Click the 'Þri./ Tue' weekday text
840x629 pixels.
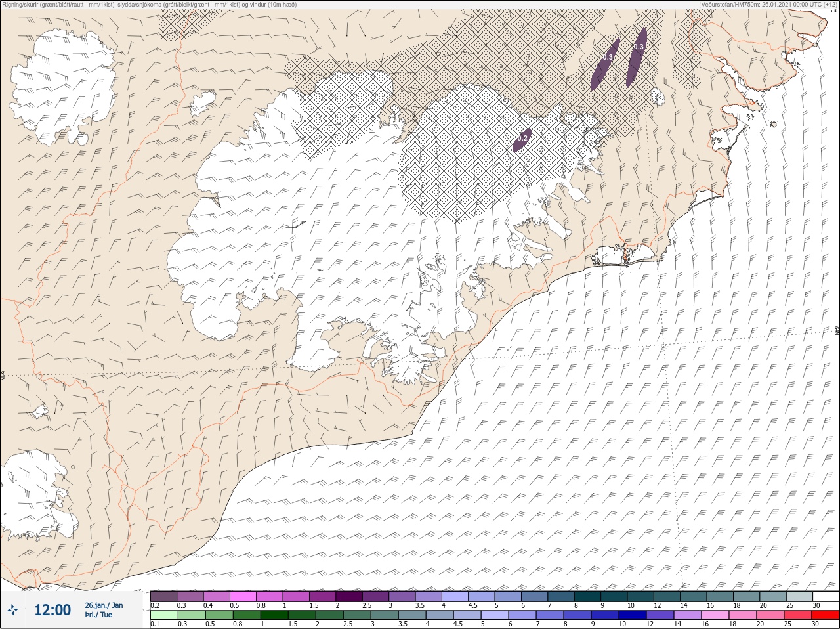click(98, 615)
